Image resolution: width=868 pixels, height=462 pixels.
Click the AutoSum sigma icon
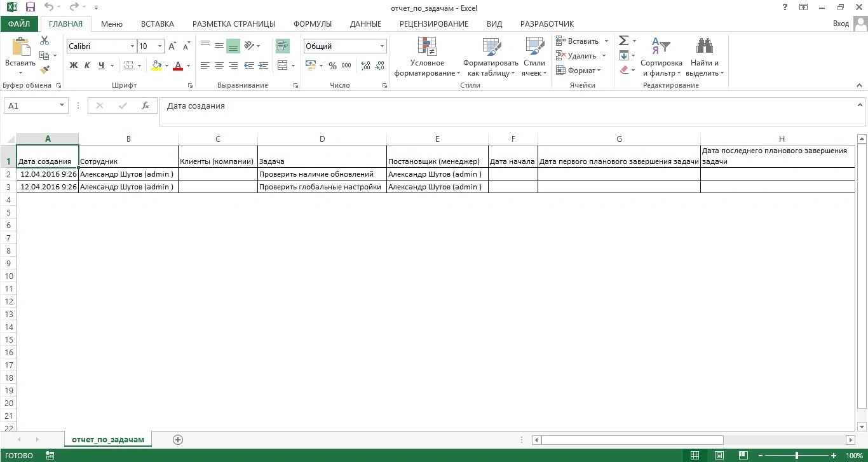tap(623, 41)
